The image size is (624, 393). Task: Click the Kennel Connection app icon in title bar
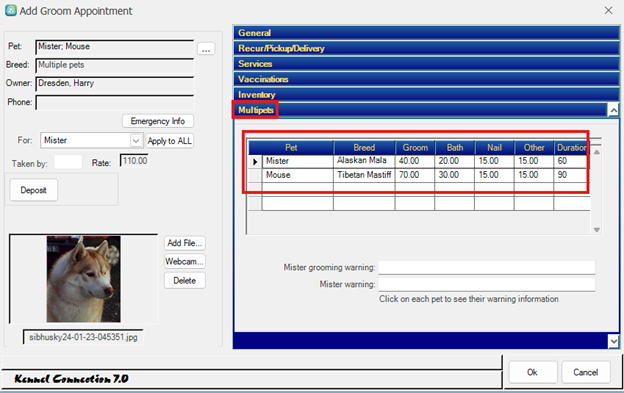pyautogui.click(x=10, y=10)
